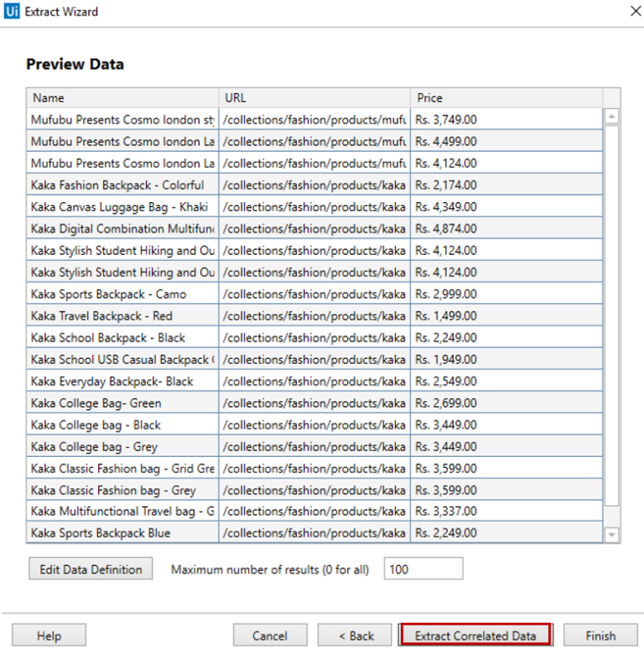This screenshot has width=644, height=659.
Task: Open the Edit Data Definition dialog
Action: coord(91,569)
